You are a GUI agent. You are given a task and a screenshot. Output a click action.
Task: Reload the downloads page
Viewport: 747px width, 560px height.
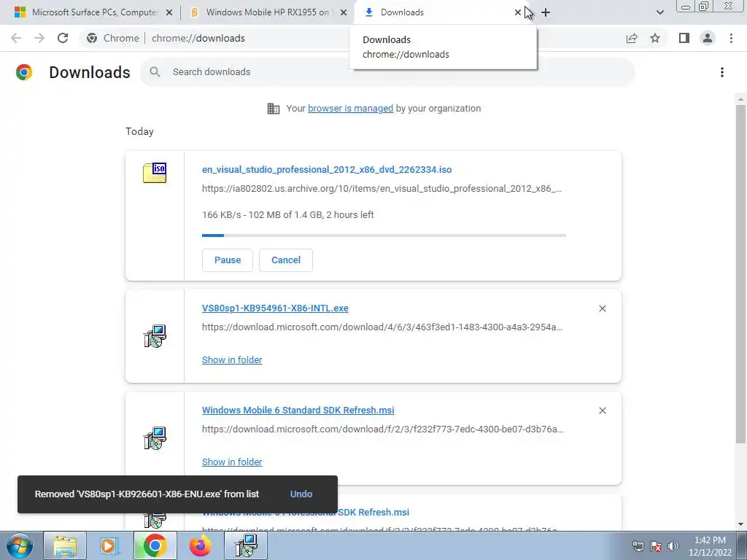tap(63, 38)
